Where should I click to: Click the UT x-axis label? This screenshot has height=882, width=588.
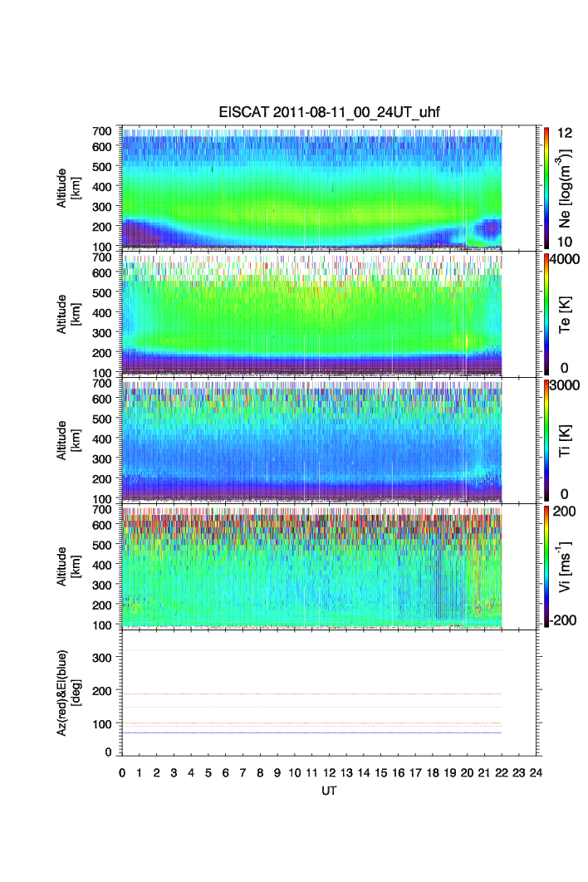pyautogui.click(x=329, y=791)
